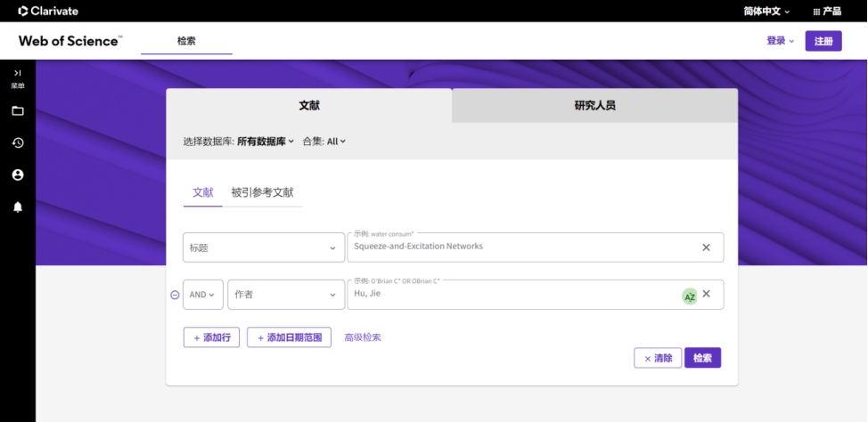Select the 文献 sub-tab
This screenshot has height=422, width=868.
click(202, 192)
